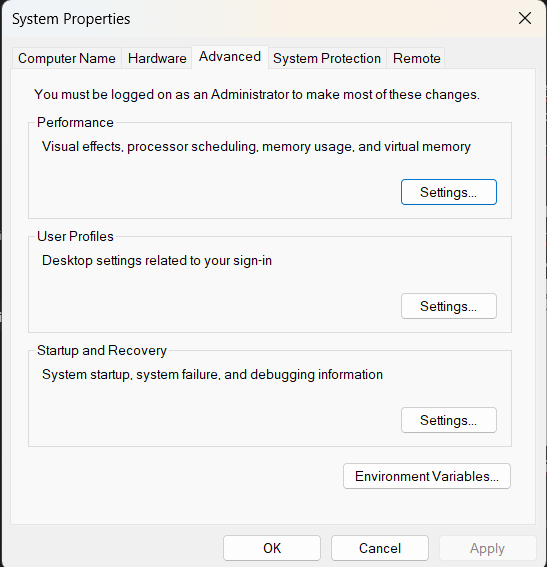Open Performance Settings button
547x567 pixels.
click(449, 192)
